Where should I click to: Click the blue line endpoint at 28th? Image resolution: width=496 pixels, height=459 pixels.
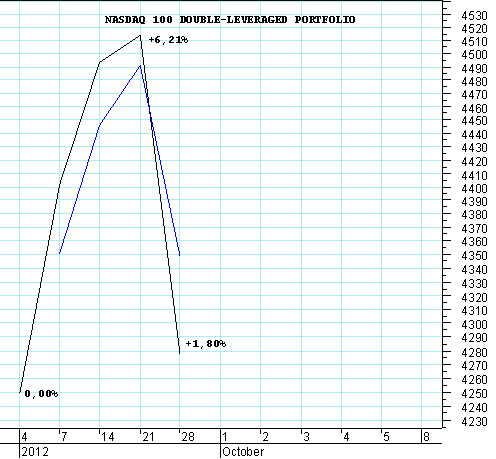pyautogui.click(x=180, y=255)
